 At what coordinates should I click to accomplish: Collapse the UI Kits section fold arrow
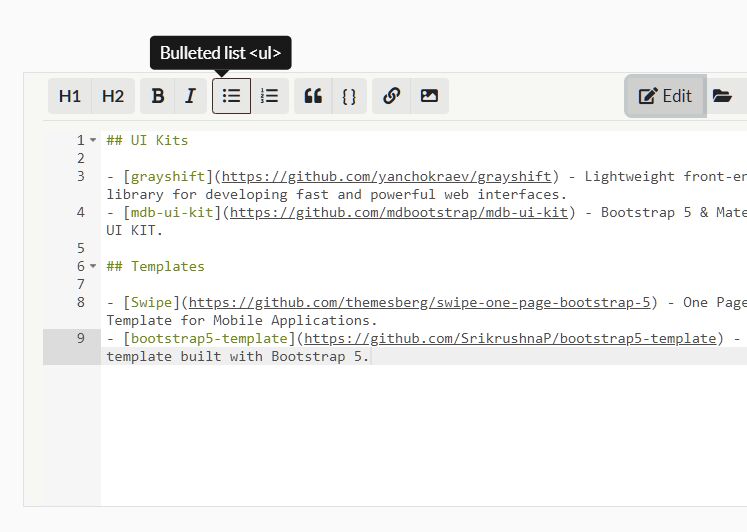(x=93, y=141)
